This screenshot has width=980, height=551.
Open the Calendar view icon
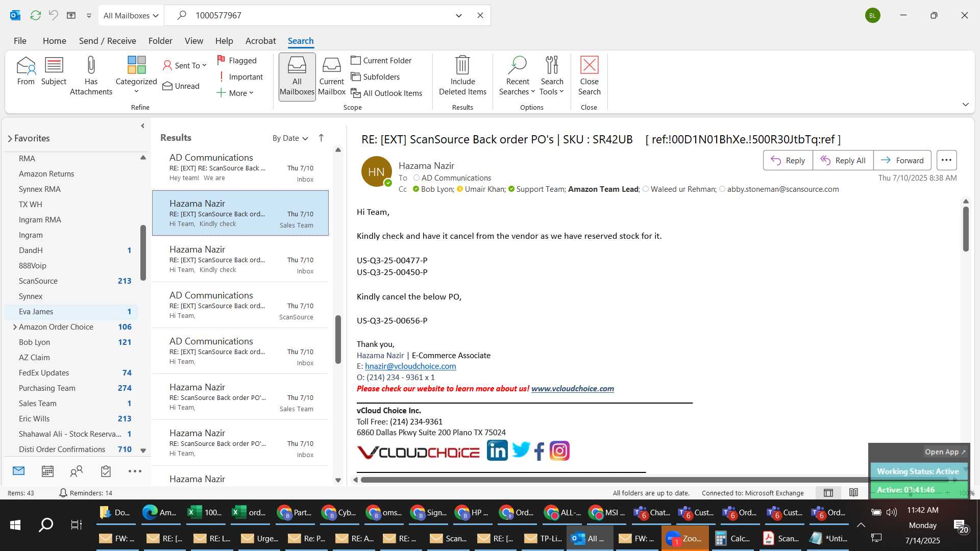click(47, 471)
